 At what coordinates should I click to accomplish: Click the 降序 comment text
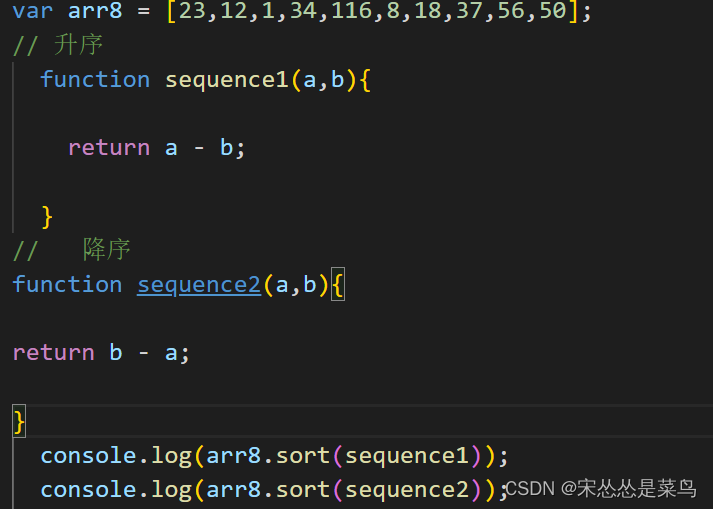point(106,249)
